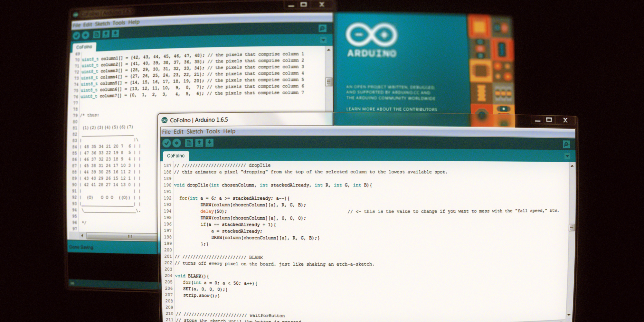This screenshot has width=644, height=322.
Task: Click scroll down arrow in front editor
Action: 569,315
